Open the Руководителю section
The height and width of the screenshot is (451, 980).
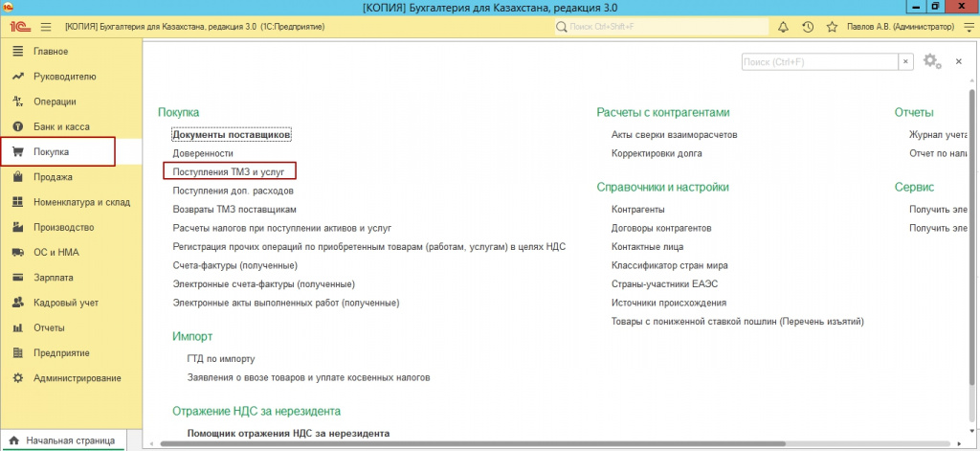[x=65, y=77]
